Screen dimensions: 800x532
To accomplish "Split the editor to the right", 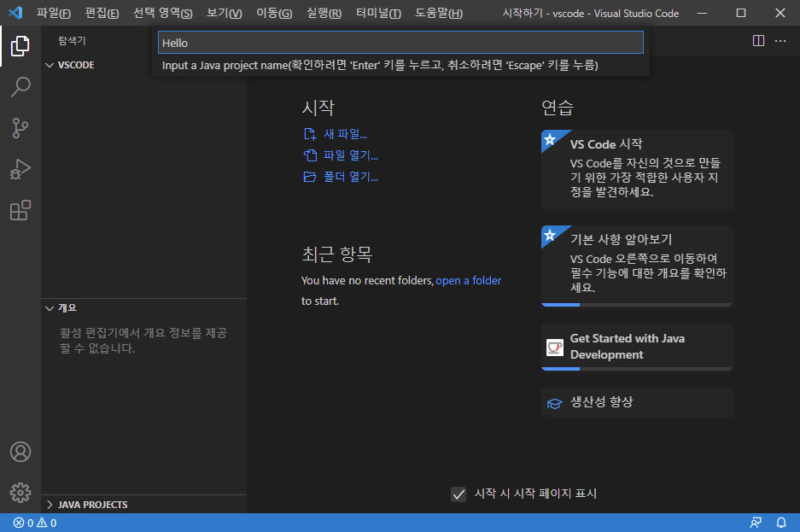I will point(759,41).
